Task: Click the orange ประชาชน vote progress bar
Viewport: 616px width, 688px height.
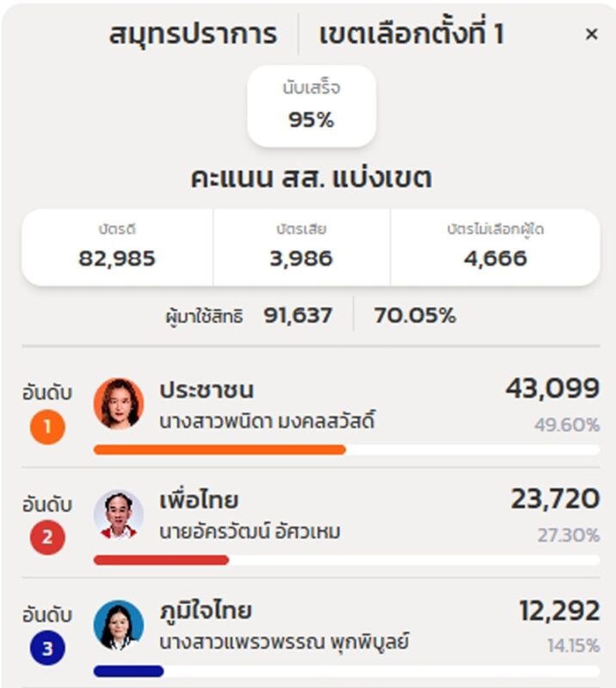Action: 219,449
